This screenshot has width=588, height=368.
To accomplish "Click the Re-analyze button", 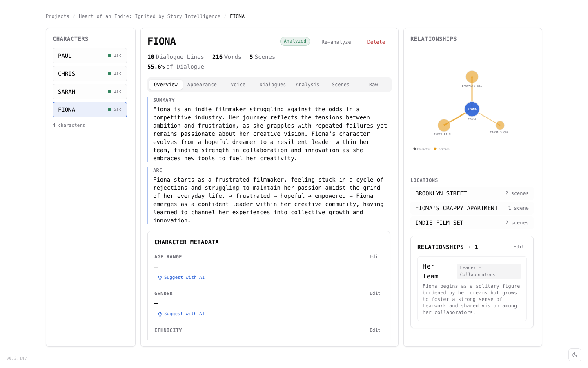I will pos(336,42).
